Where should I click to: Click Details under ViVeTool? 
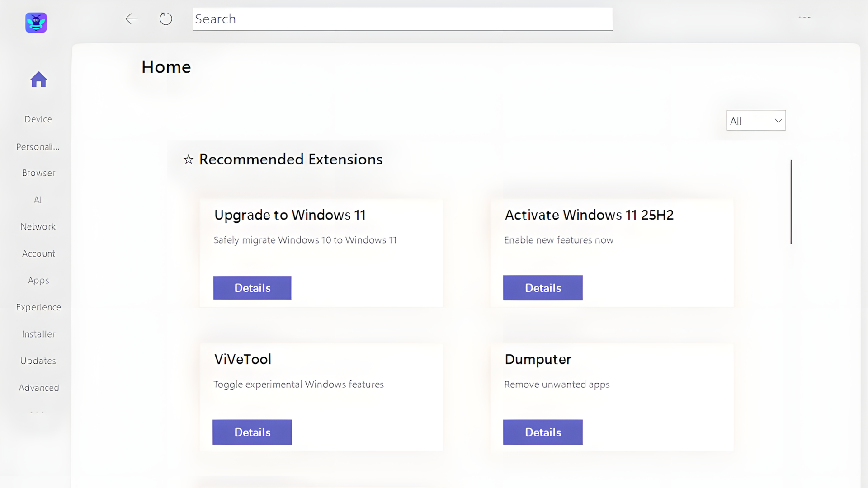click(x=252, y=432)
